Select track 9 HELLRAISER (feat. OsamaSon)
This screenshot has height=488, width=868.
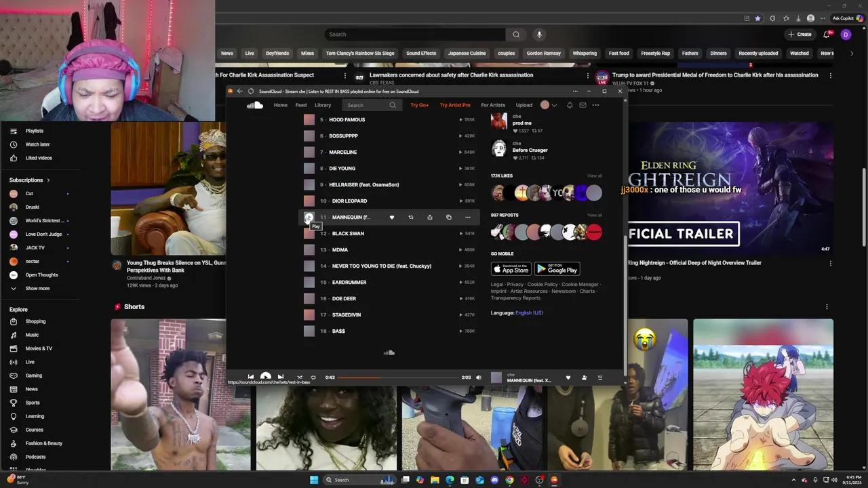pos(363,184)
